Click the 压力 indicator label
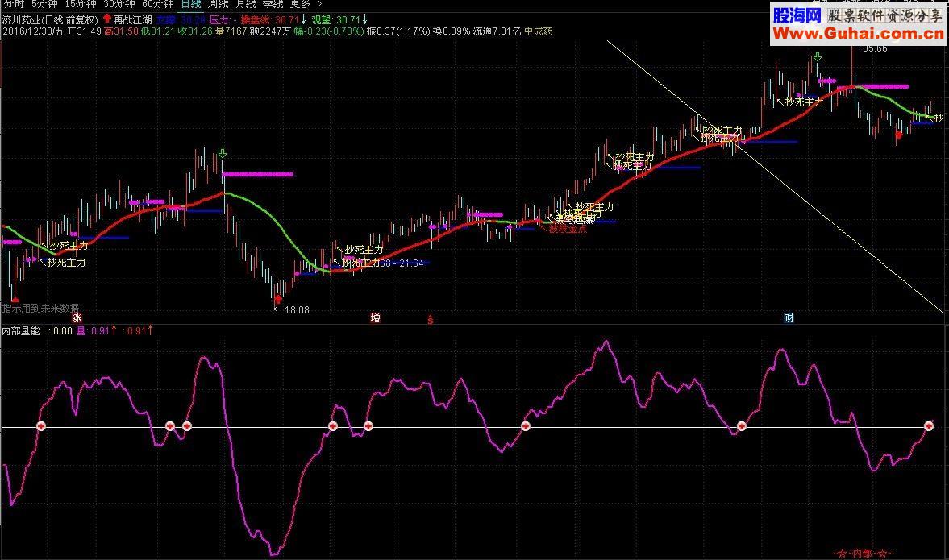The height and width of the screenshot is (560, 949). click(x=223, y=19)
